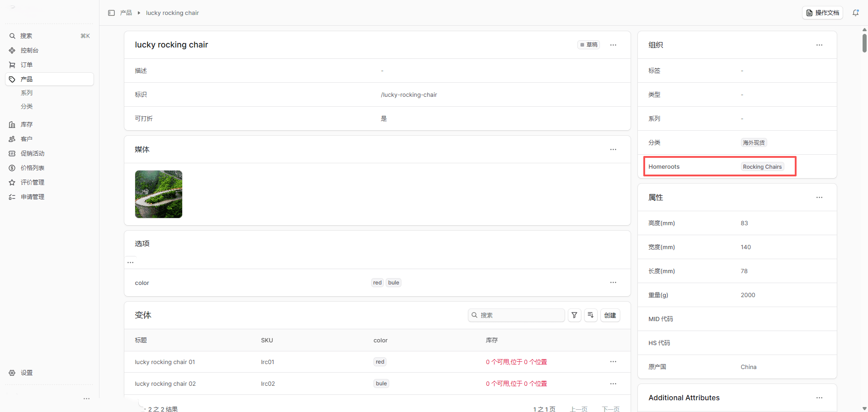Open Price Lists in the sidebar
Screen dimensions: 868x412
pyautogui.click(x=32, y=168)
